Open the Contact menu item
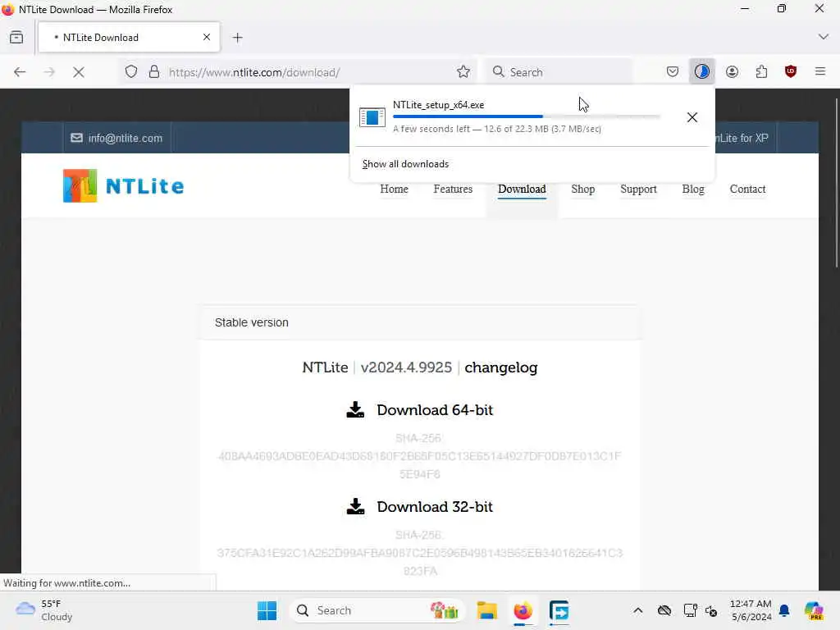Screen dimensions: 840x630 point(747,189)
